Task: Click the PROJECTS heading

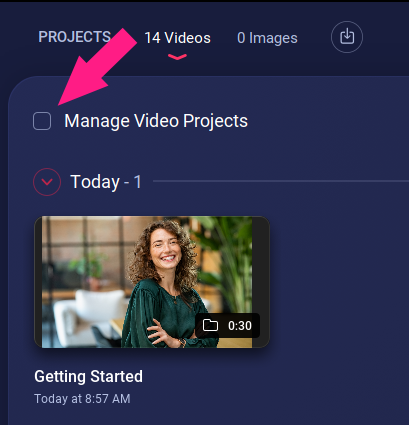Action: click(74, 37)
